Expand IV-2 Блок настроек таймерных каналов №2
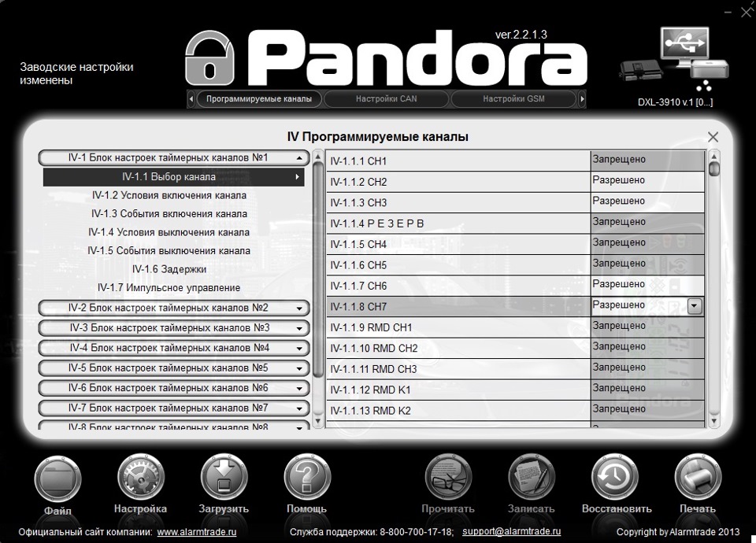This screenshot has height=543, width=756. click(173, 308)
